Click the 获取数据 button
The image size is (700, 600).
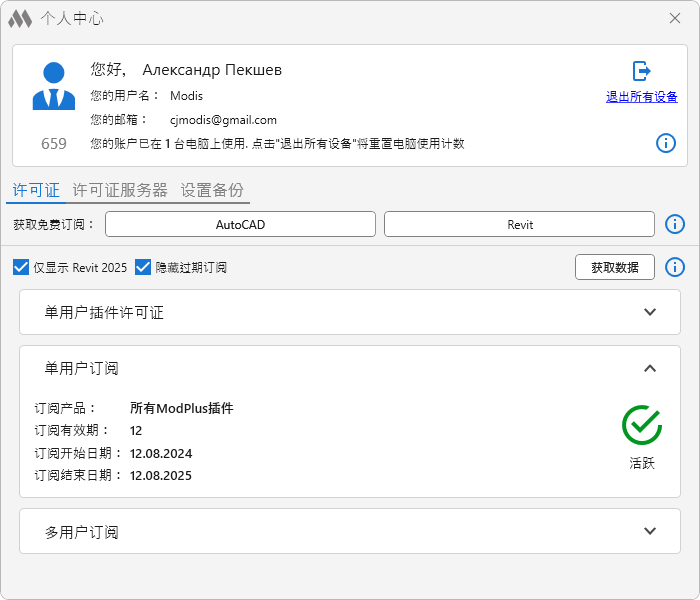pos(615,267)
